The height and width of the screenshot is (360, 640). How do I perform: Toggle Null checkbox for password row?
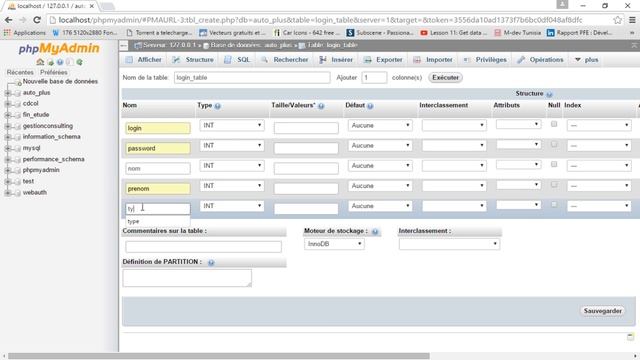point(554,144)
